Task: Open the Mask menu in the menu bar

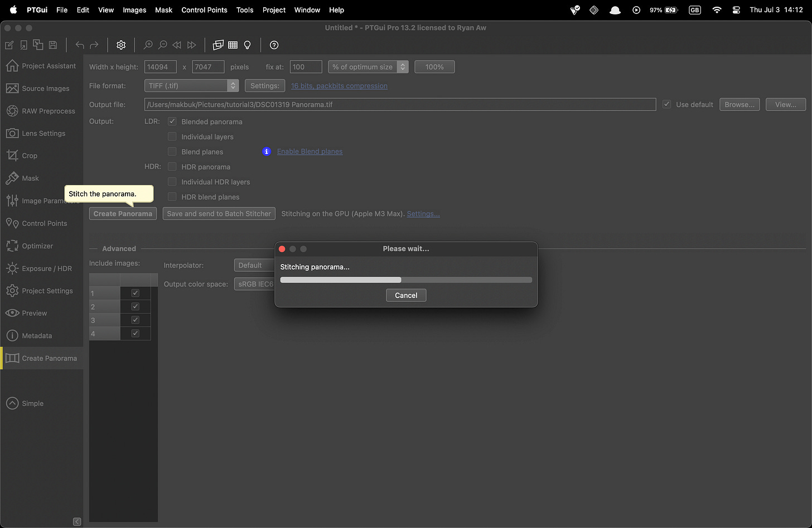Action: [163, 10]
